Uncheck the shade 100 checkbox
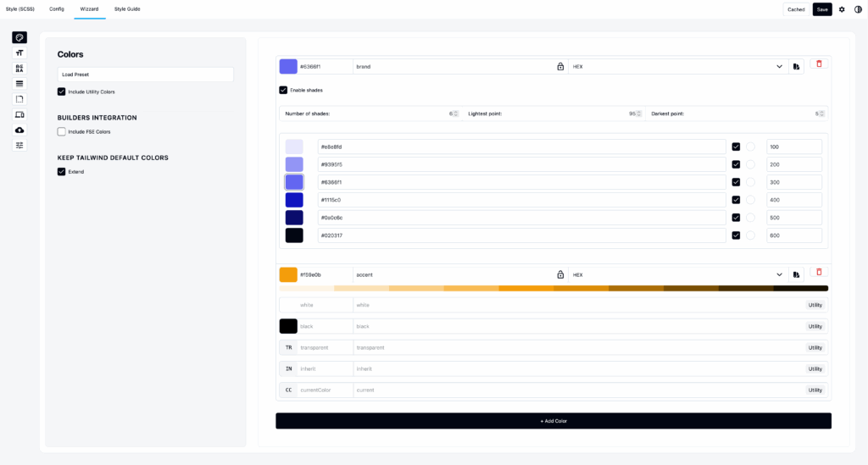868x465 pixels. [736, 147]
